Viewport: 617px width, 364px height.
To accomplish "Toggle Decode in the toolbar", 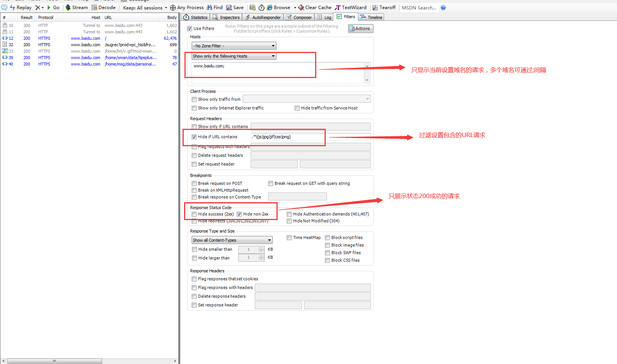I will (x=103, y=8).
